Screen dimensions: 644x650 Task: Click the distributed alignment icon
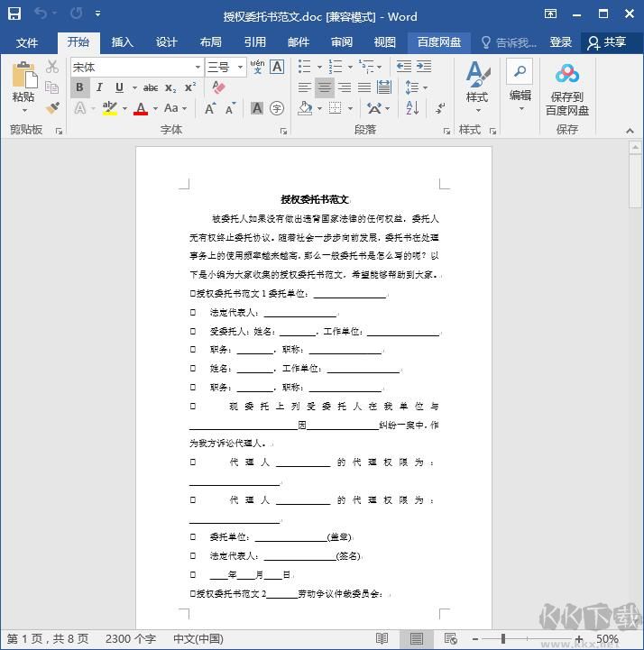[x=384, y=87]
